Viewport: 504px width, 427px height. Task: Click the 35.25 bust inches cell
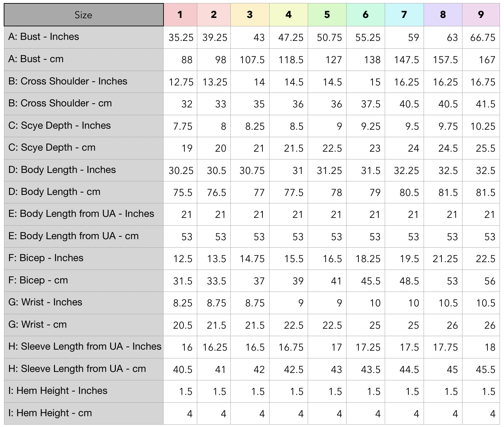pyautogui.click(x=181, y=37)
